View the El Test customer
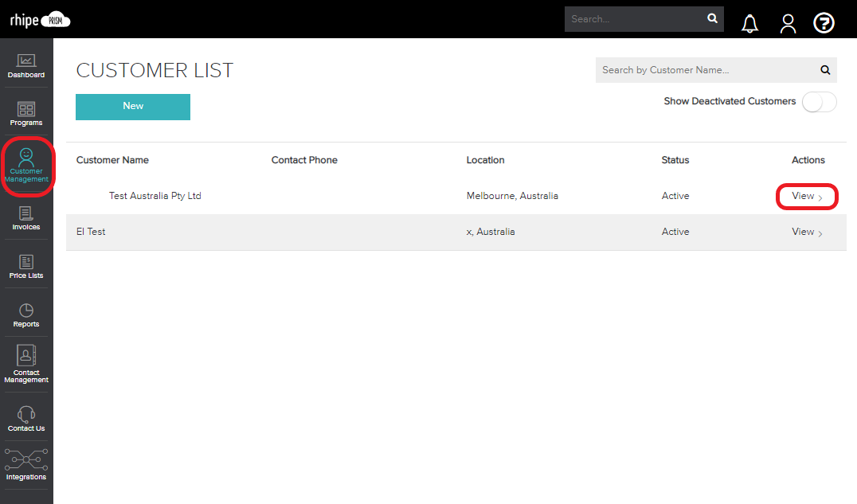857x504 pixels. tap(807, 232)
